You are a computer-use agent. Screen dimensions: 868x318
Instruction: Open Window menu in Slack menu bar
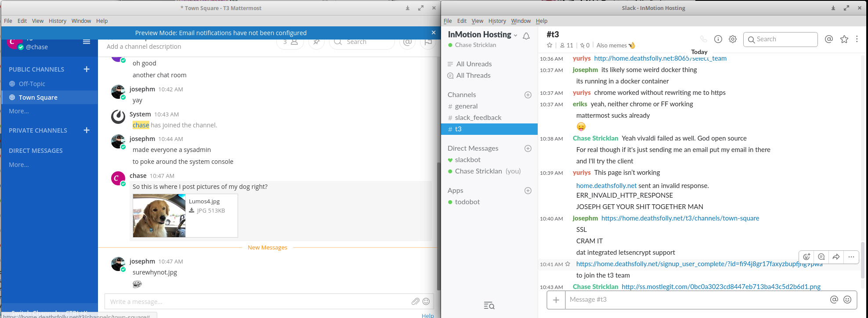521,21
